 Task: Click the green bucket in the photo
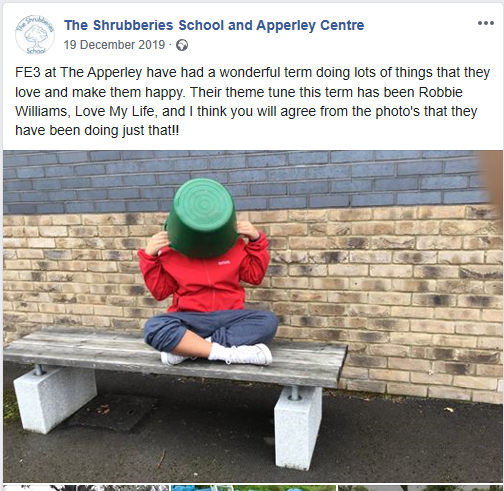point(202,217)
